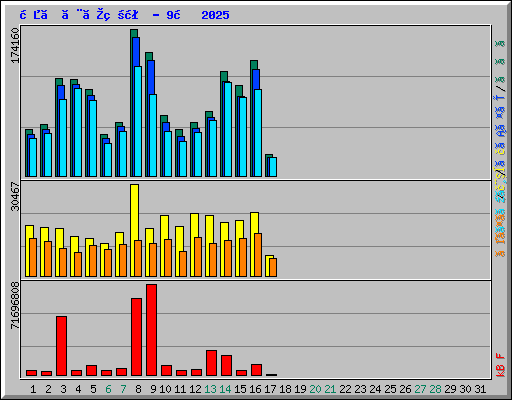Click the red bar for day 9
512x400 pixels.
coord(151,330)
